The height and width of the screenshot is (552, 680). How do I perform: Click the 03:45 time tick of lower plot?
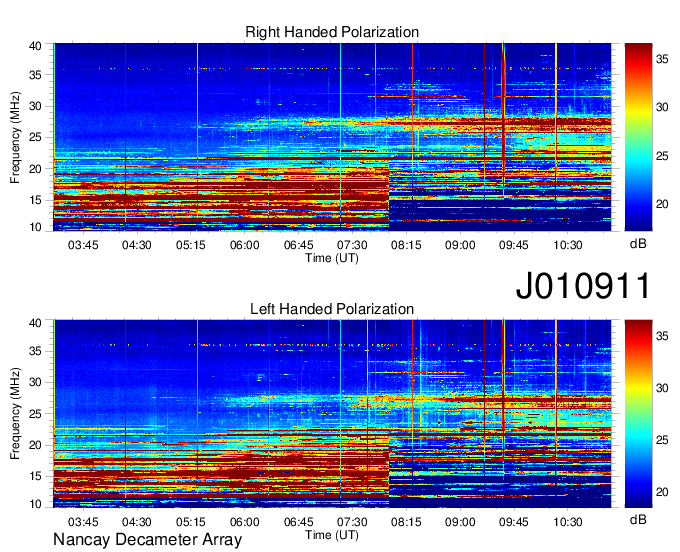pos(83,522)
